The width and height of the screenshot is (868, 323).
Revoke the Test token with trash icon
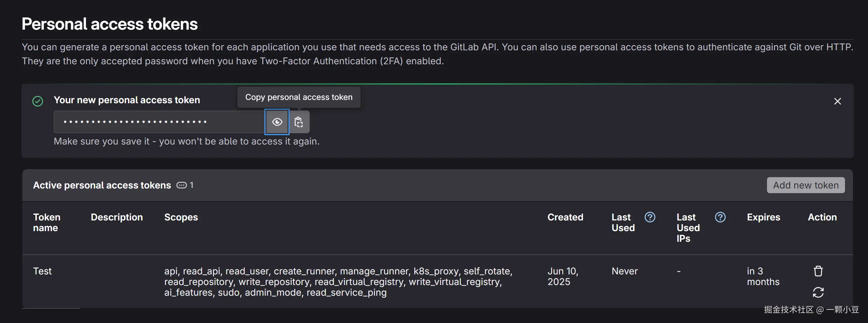click(818, 271)
